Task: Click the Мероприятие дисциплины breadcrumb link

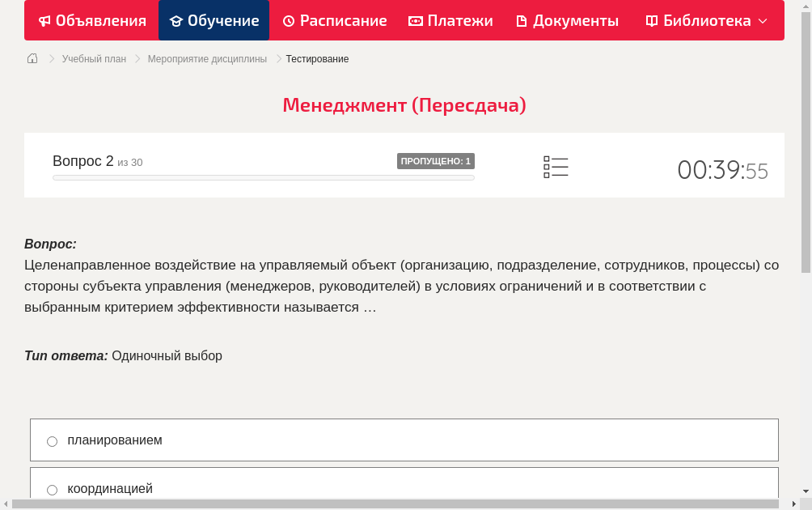Action: pyautogui.click(x=206, y=58)
